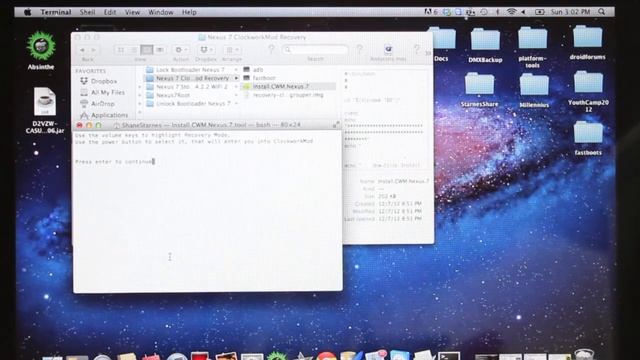The height and width of the screenshot is (360, 640).
Task: Open the Arrange dropdown in Finder
Action: click(232, 50)
